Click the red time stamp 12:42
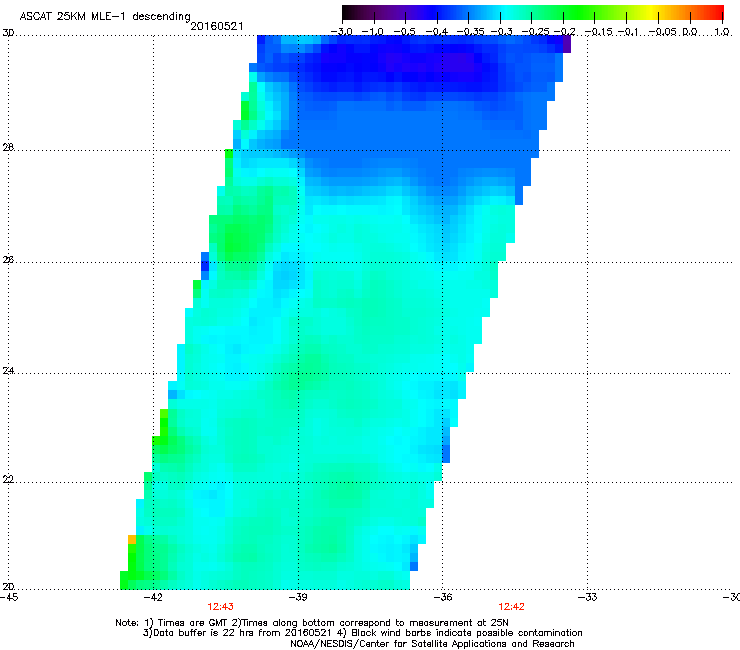 (512, 607)
